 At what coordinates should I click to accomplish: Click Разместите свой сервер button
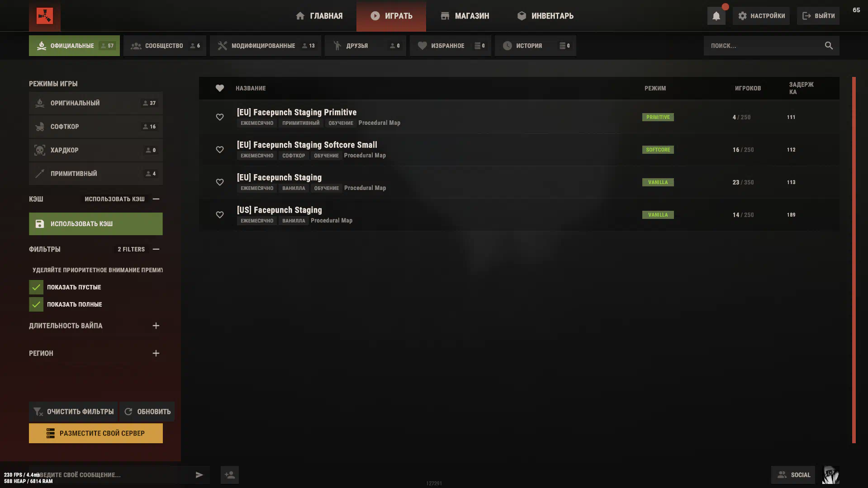[x=96, y=433]
